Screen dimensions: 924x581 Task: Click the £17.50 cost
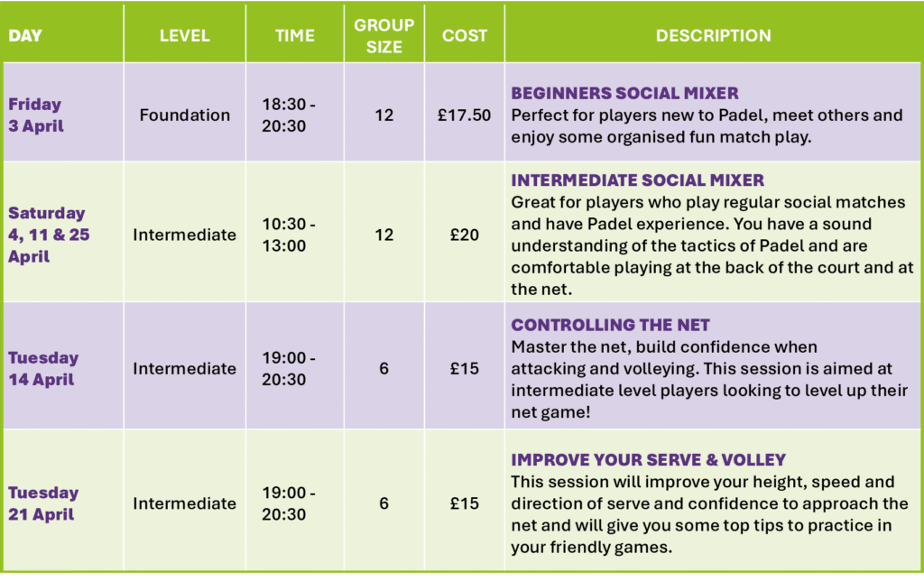point(465,115)
